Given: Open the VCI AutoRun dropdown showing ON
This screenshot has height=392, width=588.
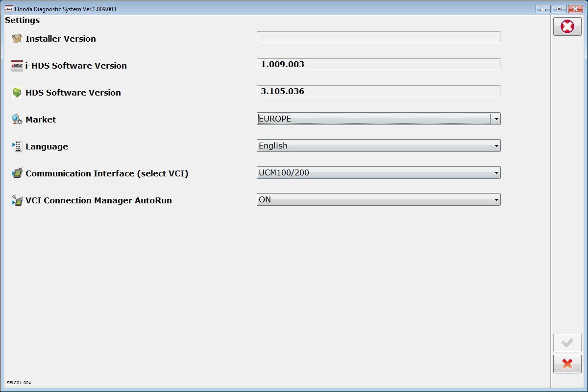Looking at the screenshot, I should (379, 199).
